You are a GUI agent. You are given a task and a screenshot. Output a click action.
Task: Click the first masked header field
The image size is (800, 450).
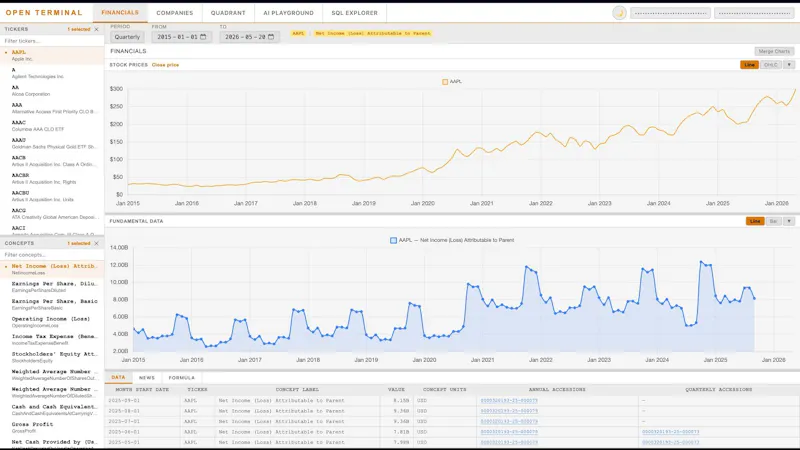click(x=670, y=13)
